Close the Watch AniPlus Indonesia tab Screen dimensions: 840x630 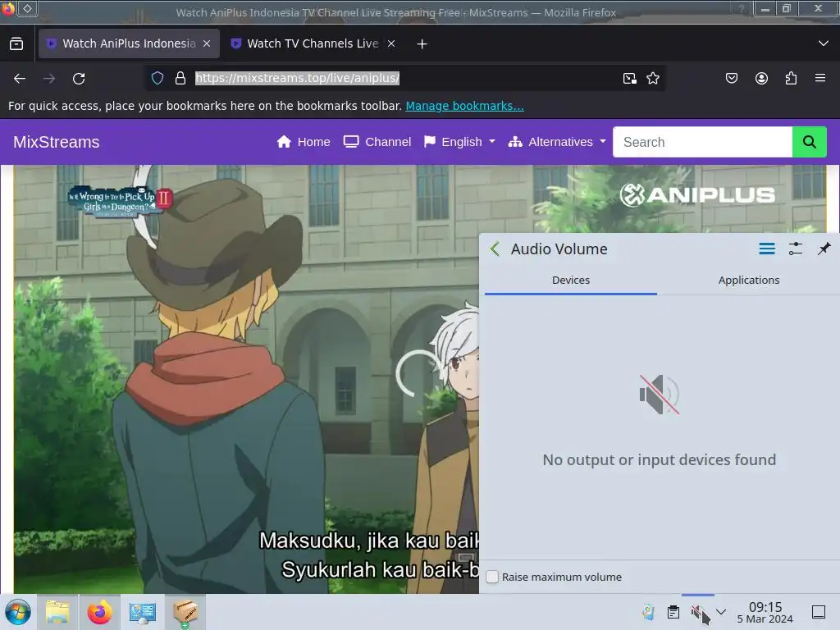[207, 44]
